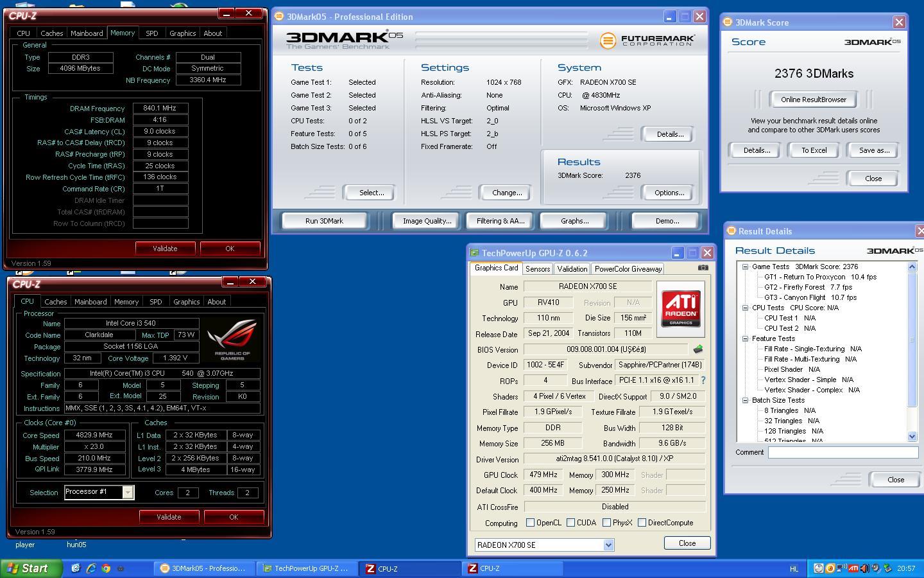Click the Result Details window title icon
Image resolution: width=924 pixels, height=578 pixels.
tap(731, 231)
